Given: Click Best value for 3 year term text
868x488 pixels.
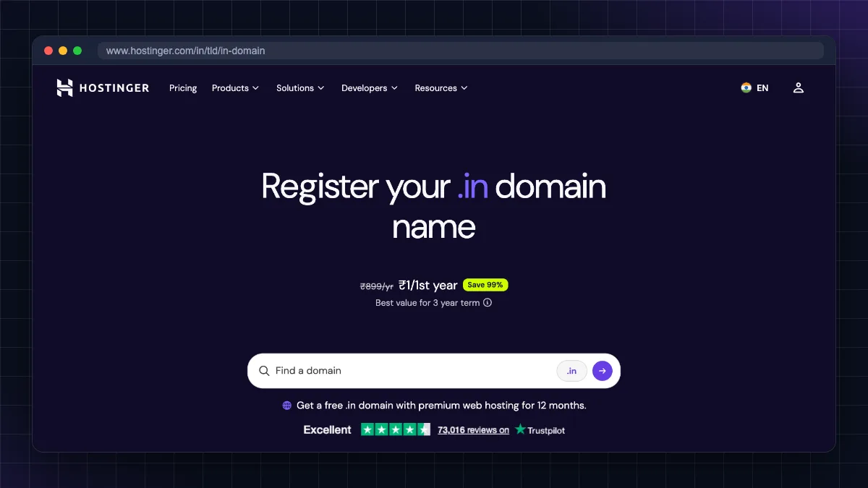Looking at the screenshot, I should (427, 303).
